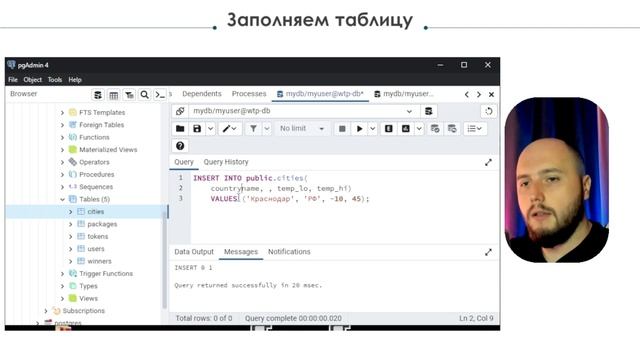Select the users table in tree

point(96,249)
